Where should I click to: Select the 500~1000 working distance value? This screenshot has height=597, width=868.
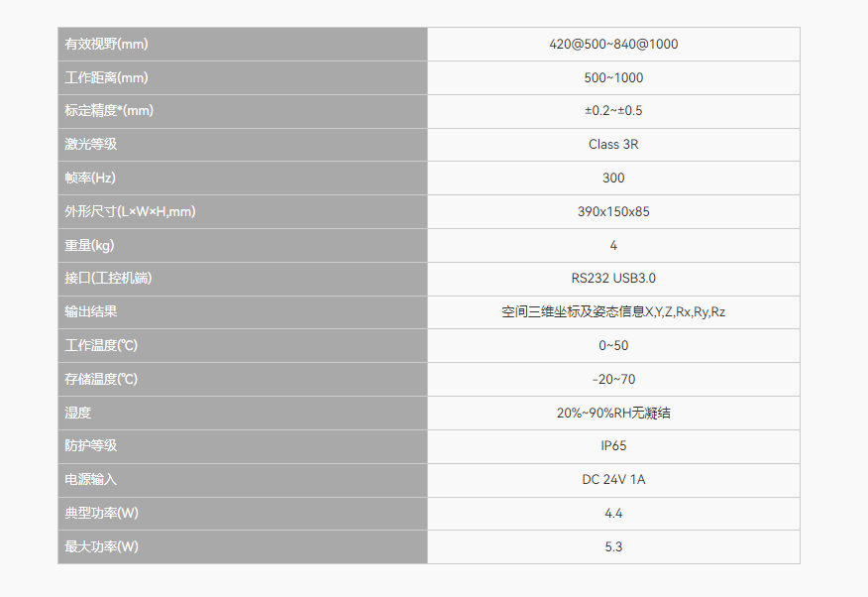(x=613, y=77)
